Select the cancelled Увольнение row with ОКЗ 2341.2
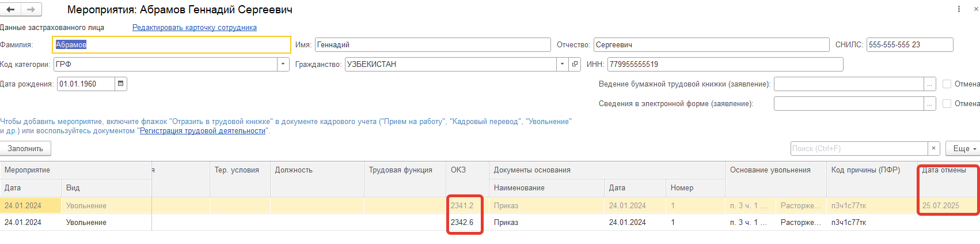The width and height of the screenshot is (980, 244). [86, 206]
